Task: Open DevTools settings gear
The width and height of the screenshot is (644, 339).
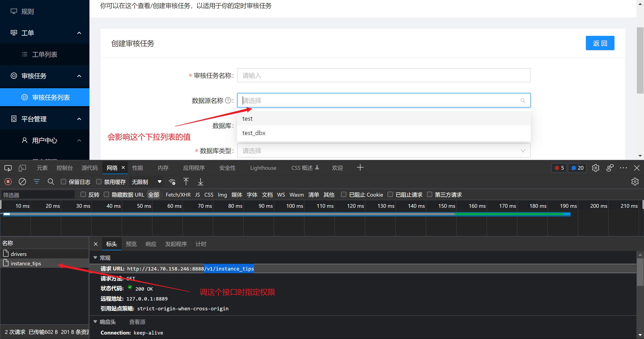Action: pos(595,168)
